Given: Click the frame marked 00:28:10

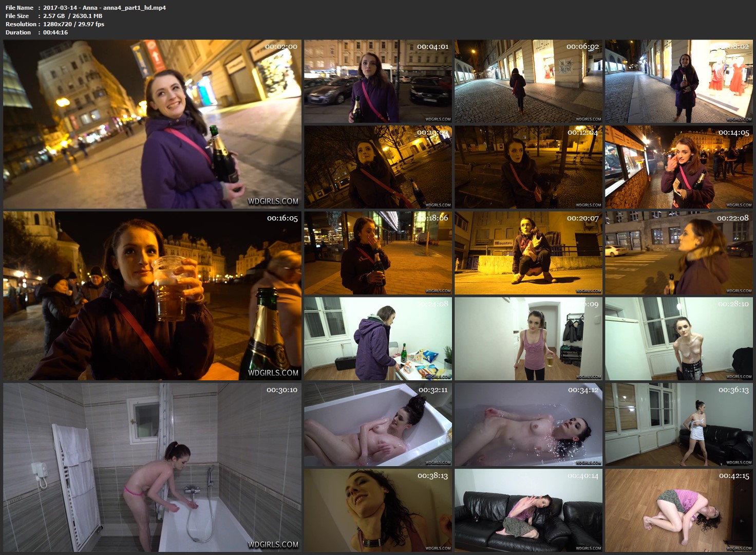Looking at the screenshot, I should point(678,339).
